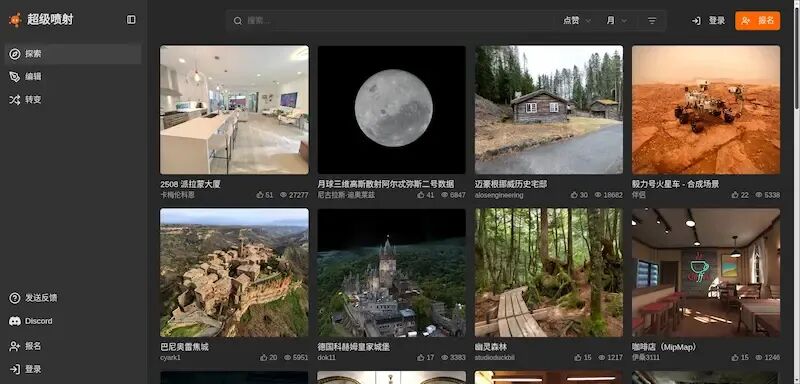This screenshot has width=800, height=384.
Task: Click the login arrow icon in header
Action: pyautogui.click(x=696, y=21)
